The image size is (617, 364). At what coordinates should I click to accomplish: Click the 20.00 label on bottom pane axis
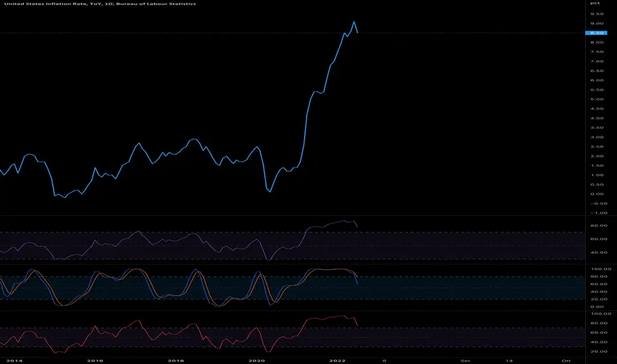(598, 351)
